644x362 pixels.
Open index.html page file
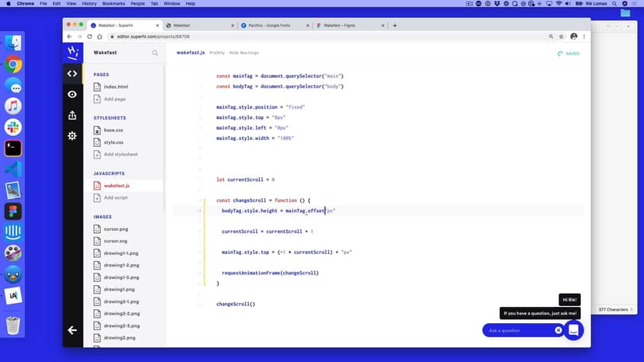pos(115,86)
